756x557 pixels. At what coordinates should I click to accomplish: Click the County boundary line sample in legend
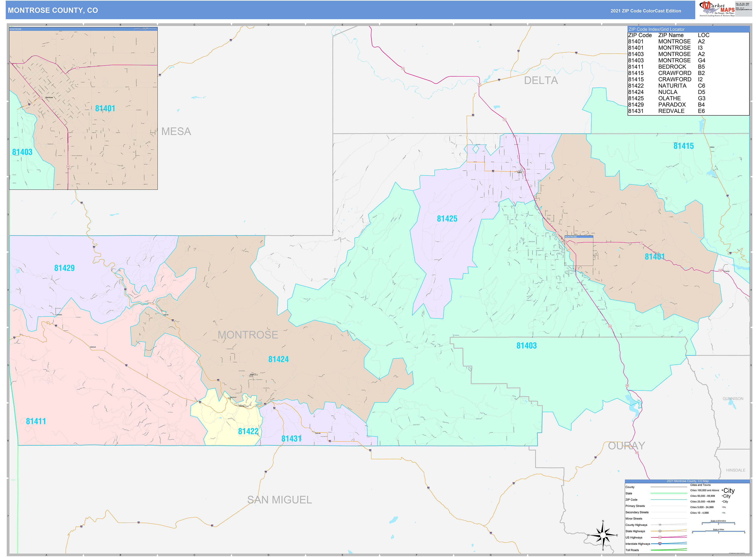point(668,487)
